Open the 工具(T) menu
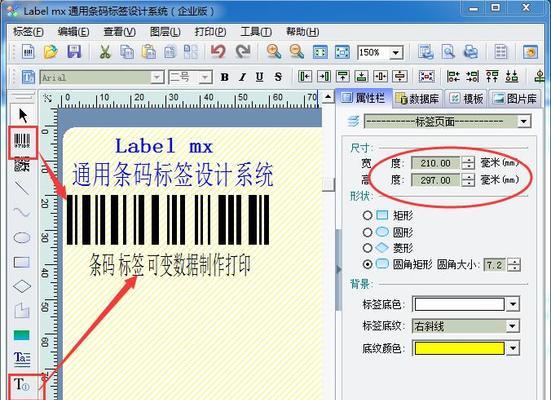551x400 pixels. point(256,32)
